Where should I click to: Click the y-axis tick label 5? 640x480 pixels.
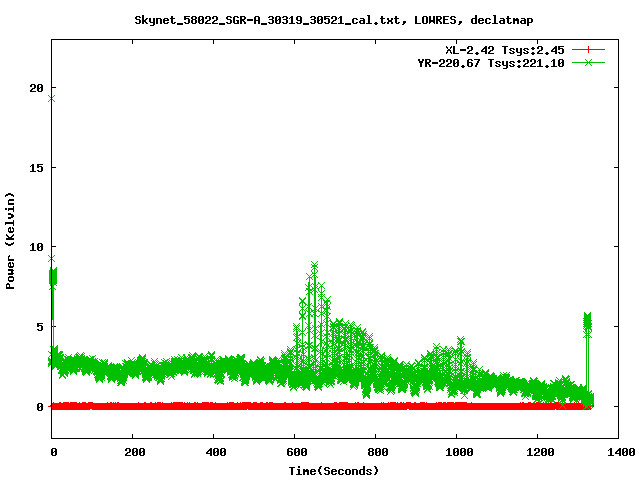coord(40,327)
